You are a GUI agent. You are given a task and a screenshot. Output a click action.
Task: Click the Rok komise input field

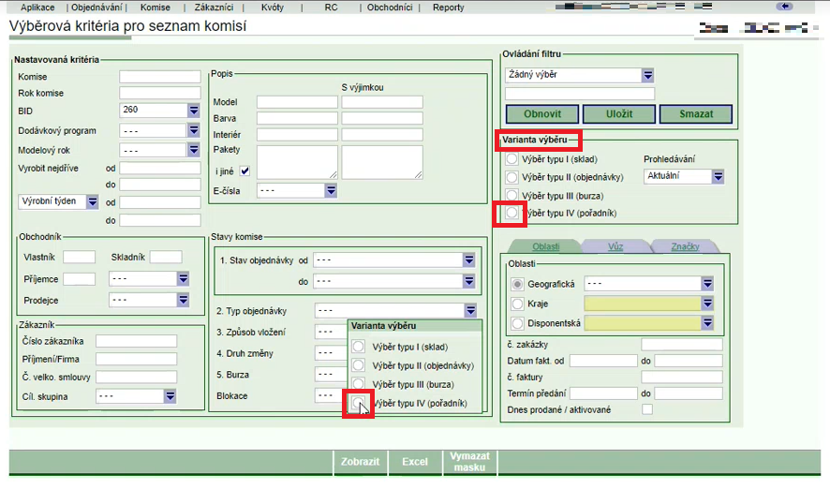[159, 94]
